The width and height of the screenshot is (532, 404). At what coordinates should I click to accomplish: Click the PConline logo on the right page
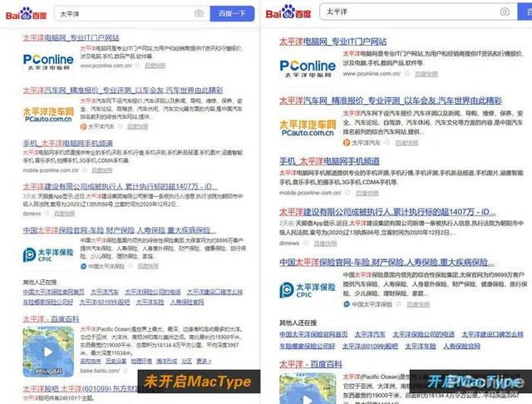[x=308, y=68]
